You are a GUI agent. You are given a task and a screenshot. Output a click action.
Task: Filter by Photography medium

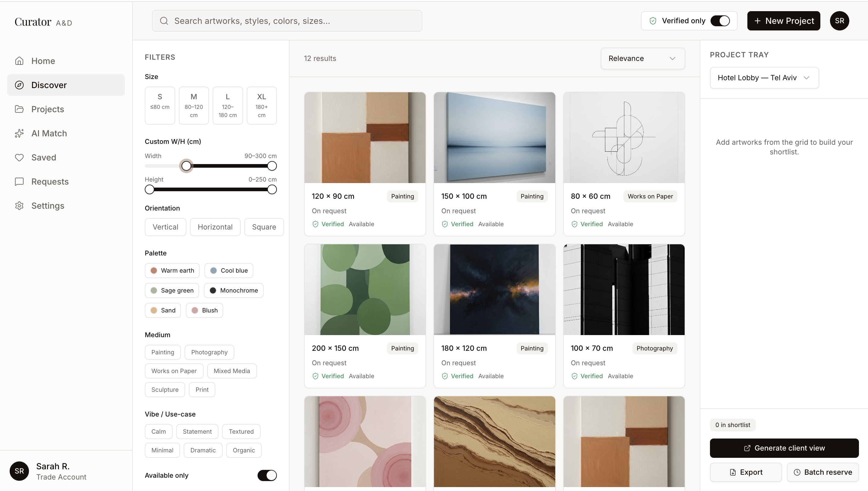[x=209, y=352]
